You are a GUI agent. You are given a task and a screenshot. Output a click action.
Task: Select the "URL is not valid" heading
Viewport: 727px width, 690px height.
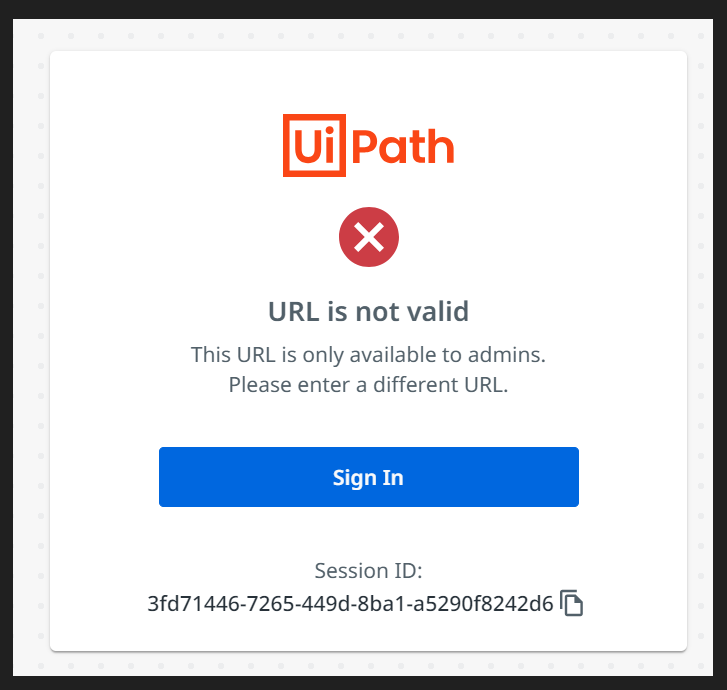[x=368, y=311]
